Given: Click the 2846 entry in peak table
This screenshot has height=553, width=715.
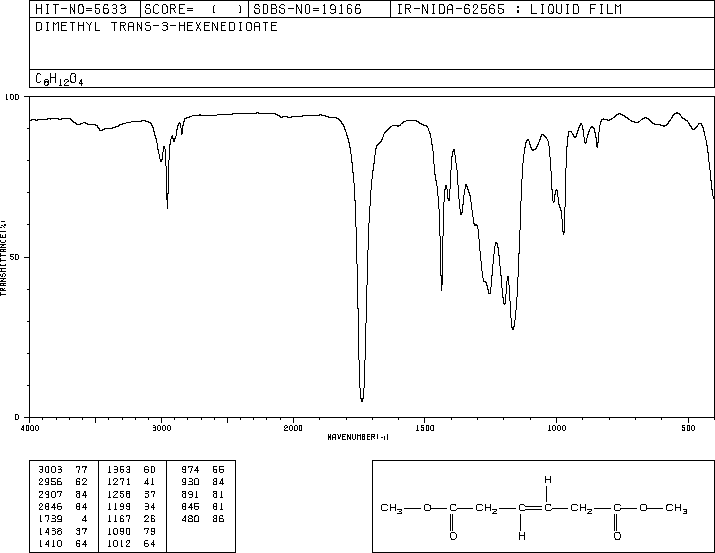Looking at the screenshot, I should [x=50, y=506].
